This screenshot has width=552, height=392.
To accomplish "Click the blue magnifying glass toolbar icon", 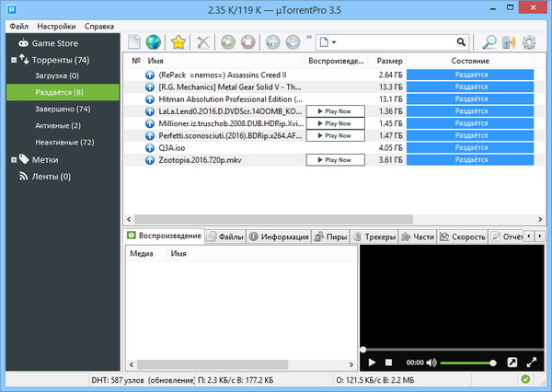I will coord(489,42).
